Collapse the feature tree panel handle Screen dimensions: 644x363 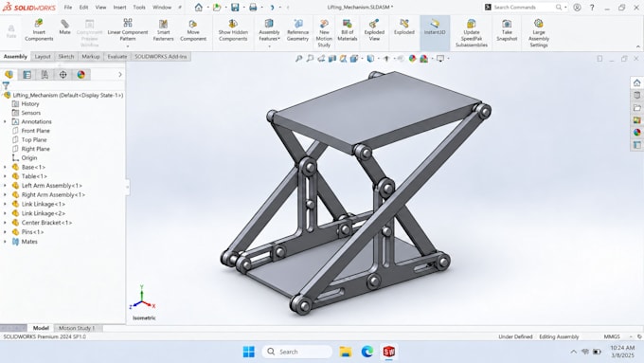pyautogui.click(x=127, y=187)
